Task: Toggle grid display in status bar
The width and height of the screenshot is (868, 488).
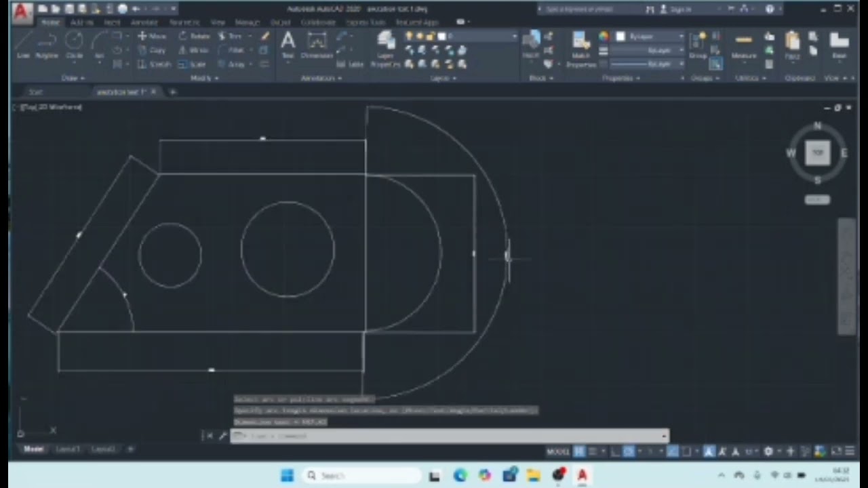Action: (x=580, y=451)
